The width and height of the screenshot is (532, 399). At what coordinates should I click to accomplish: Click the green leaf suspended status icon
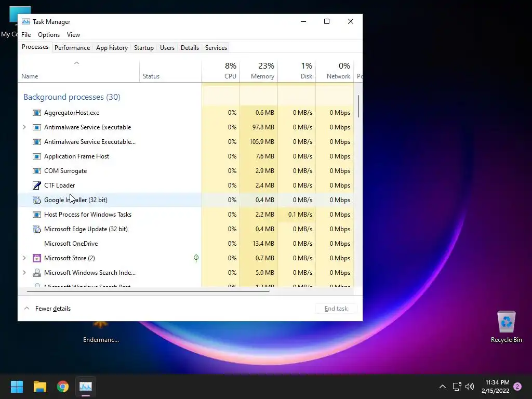tap(196, 258)
